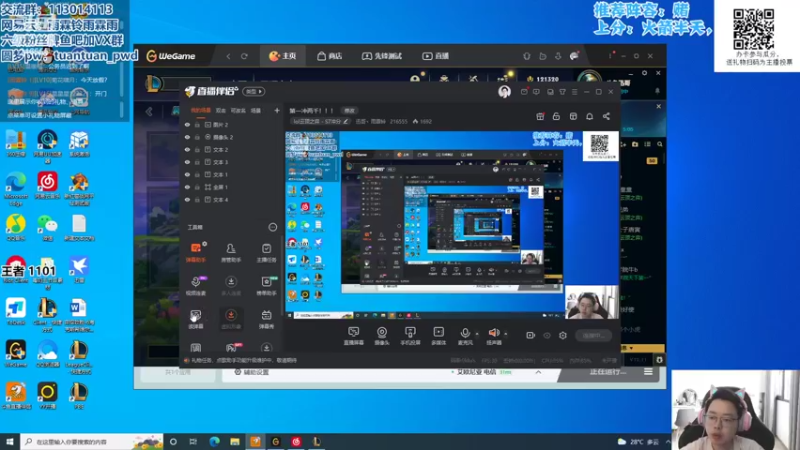Click the search icon in the League client panel

point(660,144)
